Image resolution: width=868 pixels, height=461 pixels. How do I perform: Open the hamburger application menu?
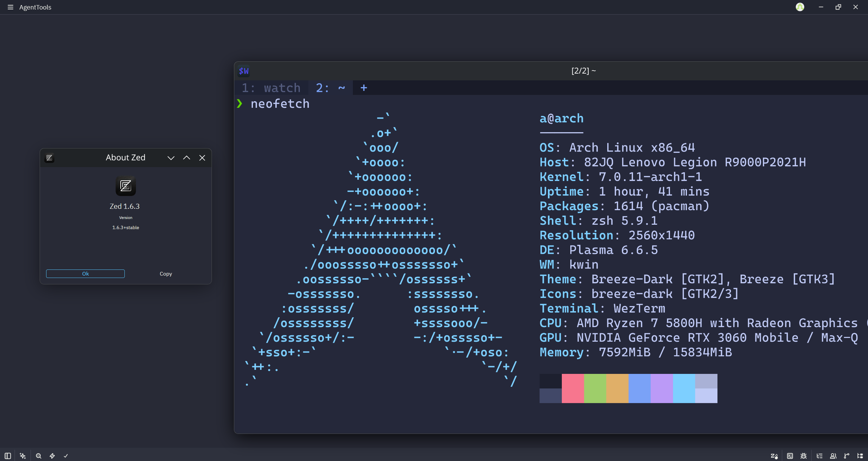click(x=11, y=7)
